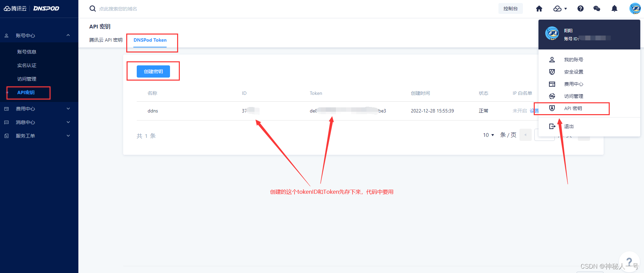Open 访问管理 in sidebar

[x=27, y=79]
